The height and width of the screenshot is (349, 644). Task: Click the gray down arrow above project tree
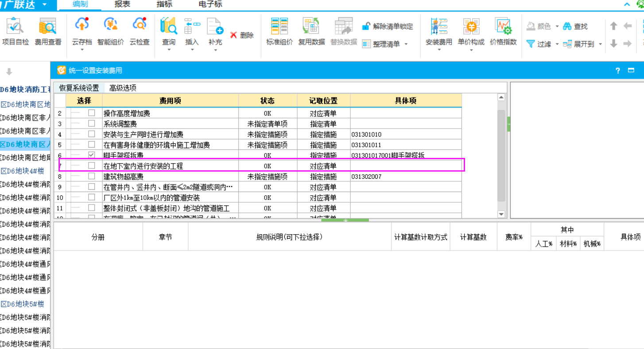point(9,72)
